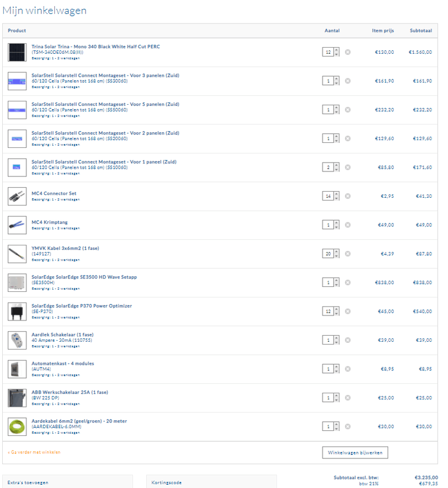Increase quantity of YMVK Kabel
448x488 pixels.
click(337, 252)
